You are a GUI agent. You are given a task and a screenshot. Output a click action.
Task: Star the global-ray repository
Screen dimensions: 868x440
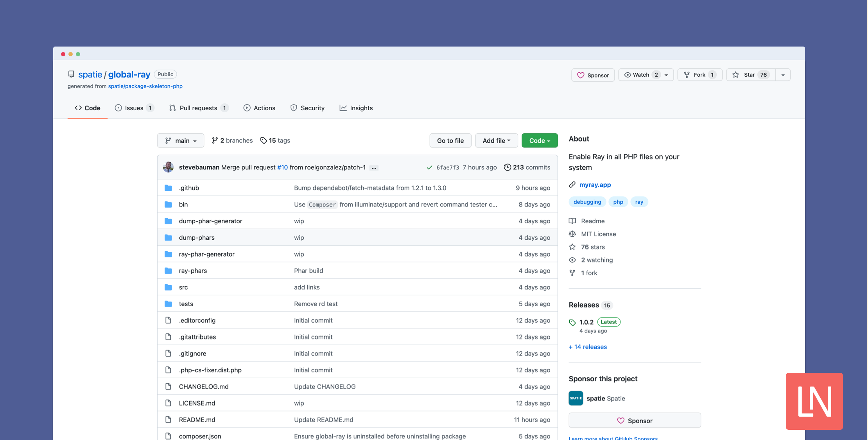point(751,75)
